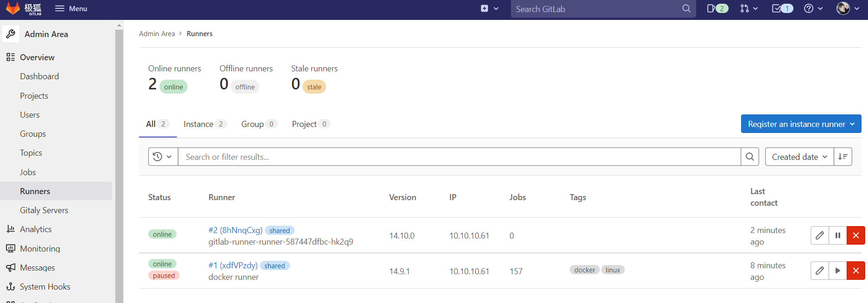Click the paused status badge

click(164, 275)
